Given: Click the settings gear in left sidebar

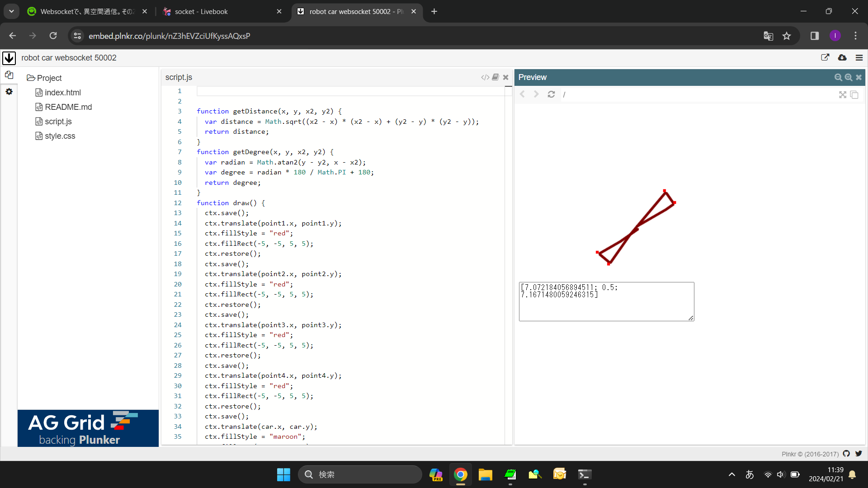Looking at the screenshot, I should [x=9, y=92].
